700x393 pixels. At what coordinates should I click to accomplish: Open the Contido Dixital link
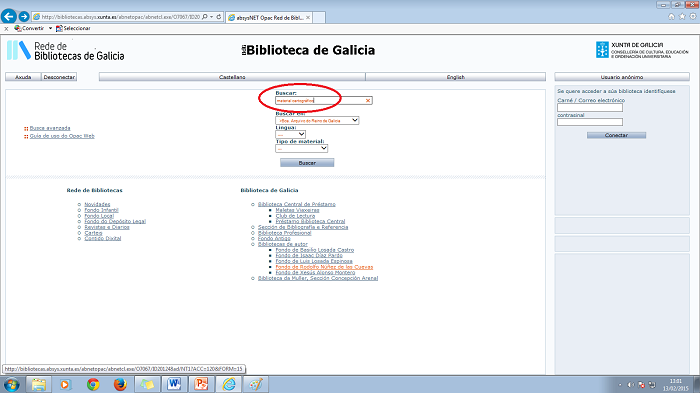(103, 238)
